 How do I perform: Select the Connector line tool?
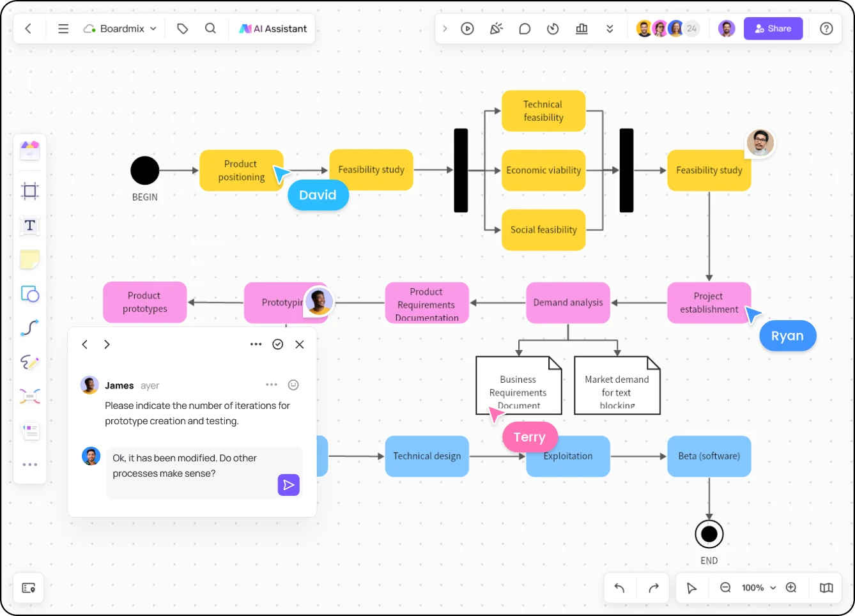point(30,328)
